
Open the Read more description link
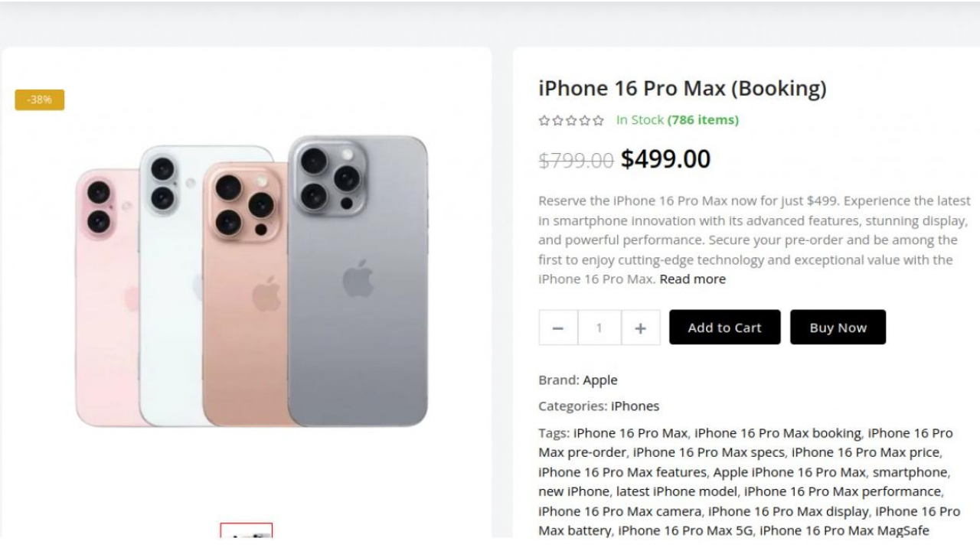tap(691, 279)
